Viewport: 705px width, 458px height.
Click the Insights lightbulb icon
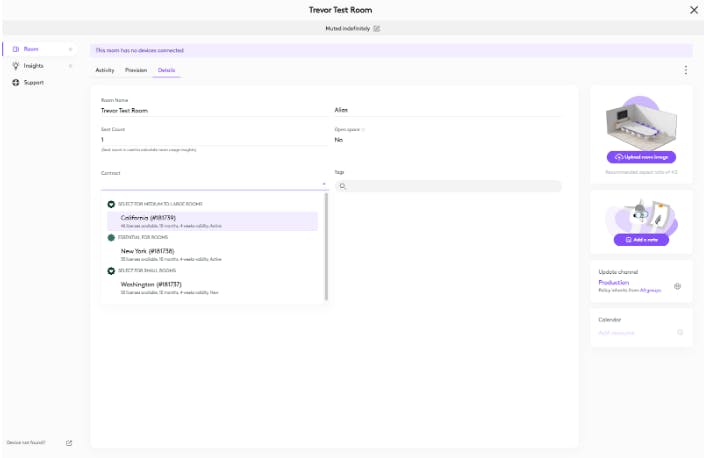[16, 66]
